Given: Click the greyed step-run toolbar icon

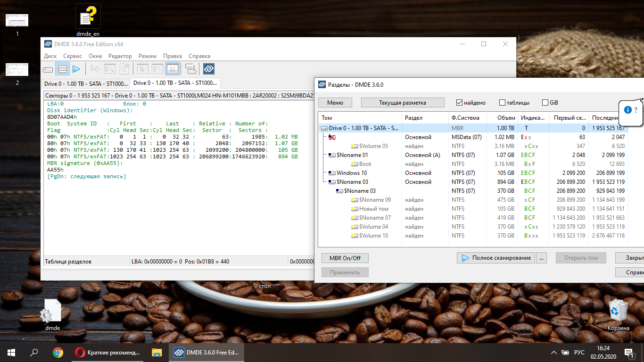Looking at the screenshot, I should coord(96,69).
